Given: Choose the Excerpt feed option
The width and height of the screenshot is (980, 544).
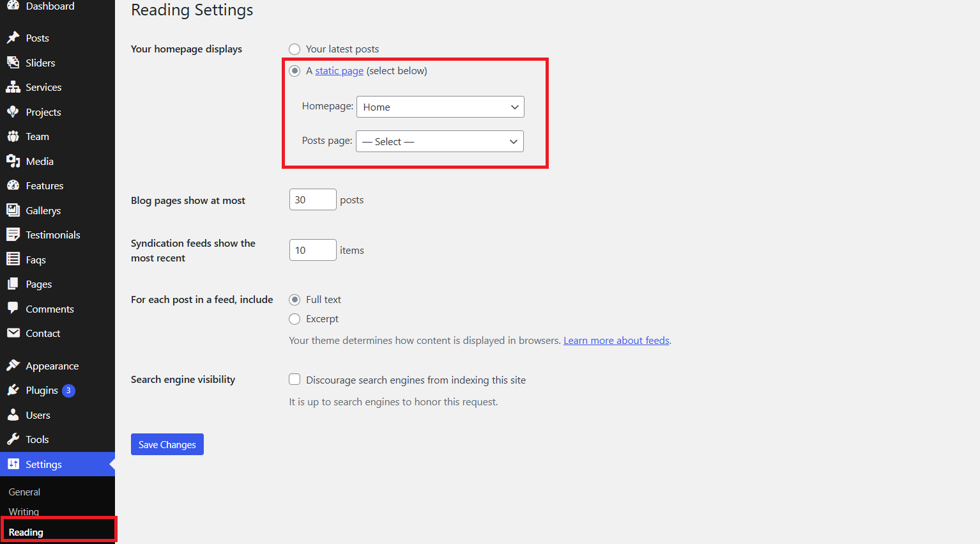Looking at the screenshot, I should pos(295,319).
